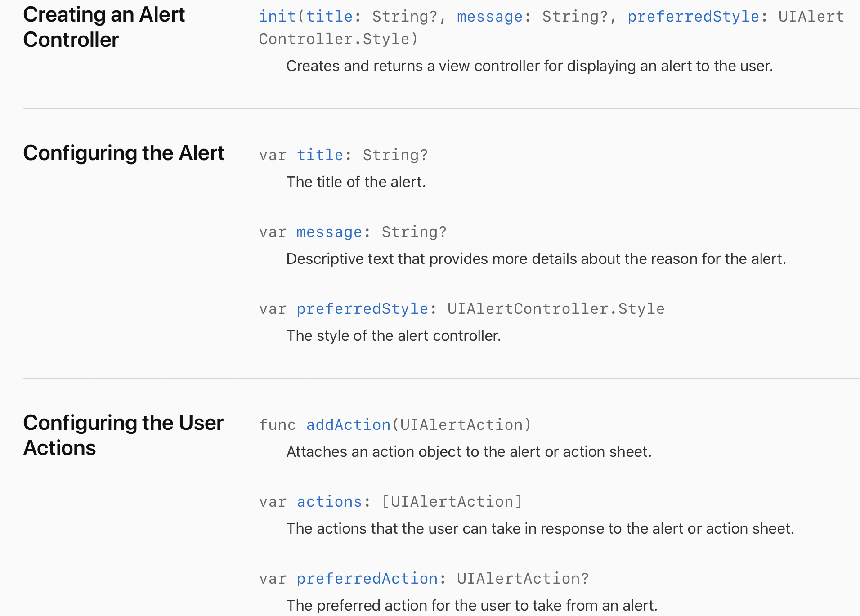Click "The title of the alert." description
The width and height of the screenshot is (860, 616).
[x=356, y=182]
